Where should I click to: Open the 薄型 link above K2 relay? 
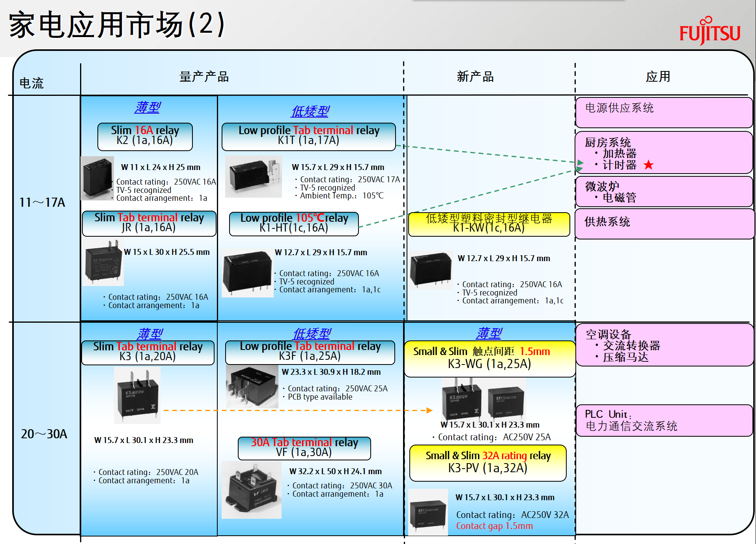tap(148, 107)
